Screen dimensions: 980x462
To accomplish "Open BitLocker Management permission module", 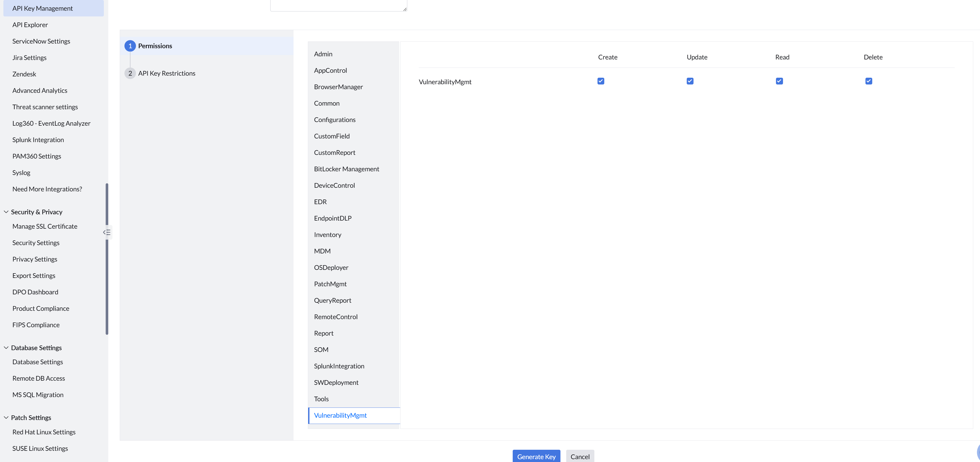I will pos(346,169).
